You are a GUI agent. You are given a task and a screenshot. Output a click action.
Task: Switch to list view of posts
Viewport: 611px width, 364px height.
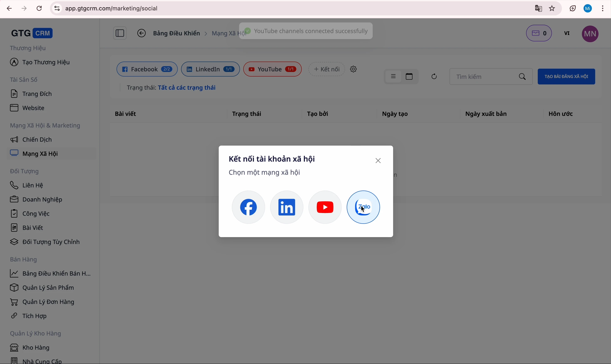point(393,76)
